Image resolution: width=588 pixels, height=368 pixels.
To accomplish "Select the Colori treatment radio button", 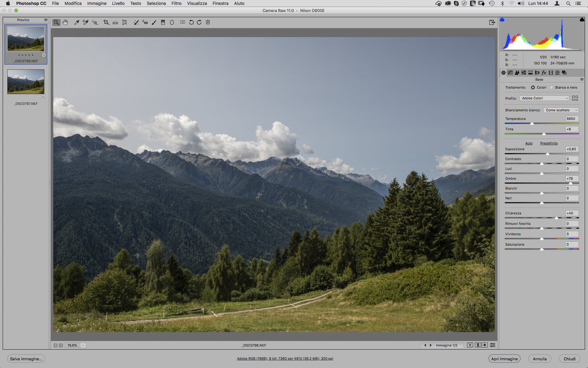I will 533,87.
